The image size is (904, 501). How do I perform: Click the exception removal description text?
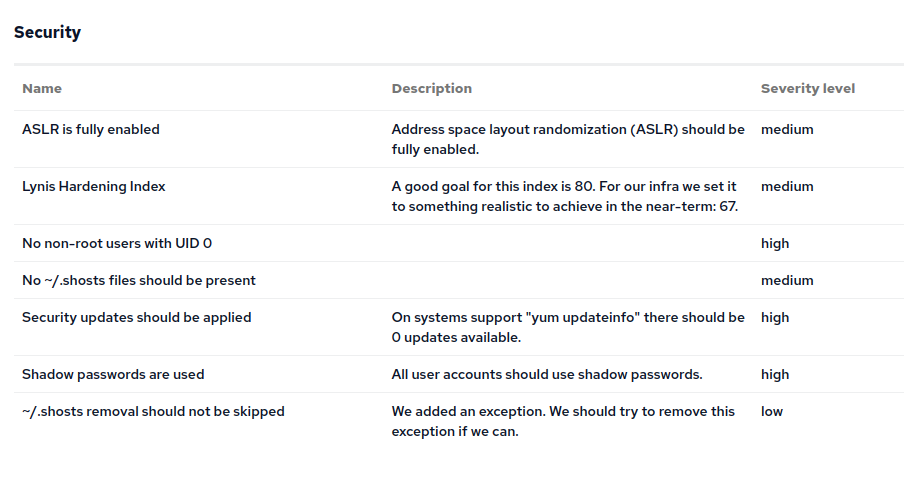tap(563, 421)
